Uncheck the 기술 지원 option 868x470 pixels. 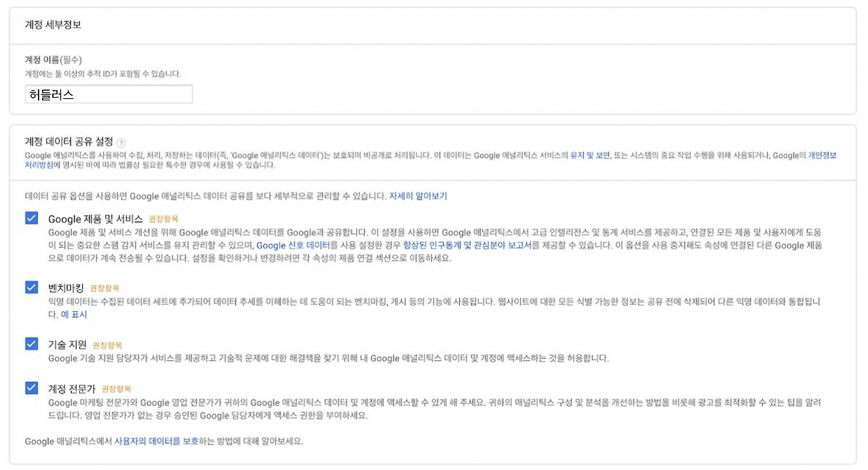tap(31, 345)
